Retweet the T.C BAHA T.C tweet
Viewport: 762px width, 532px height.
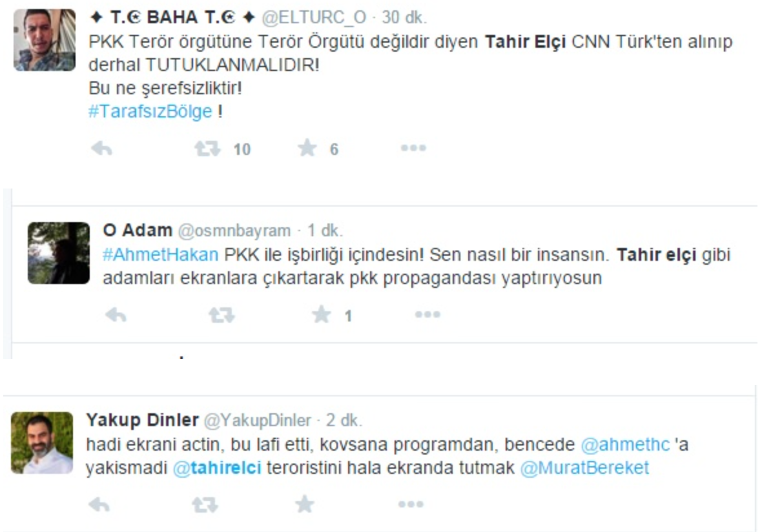point(207,148)
